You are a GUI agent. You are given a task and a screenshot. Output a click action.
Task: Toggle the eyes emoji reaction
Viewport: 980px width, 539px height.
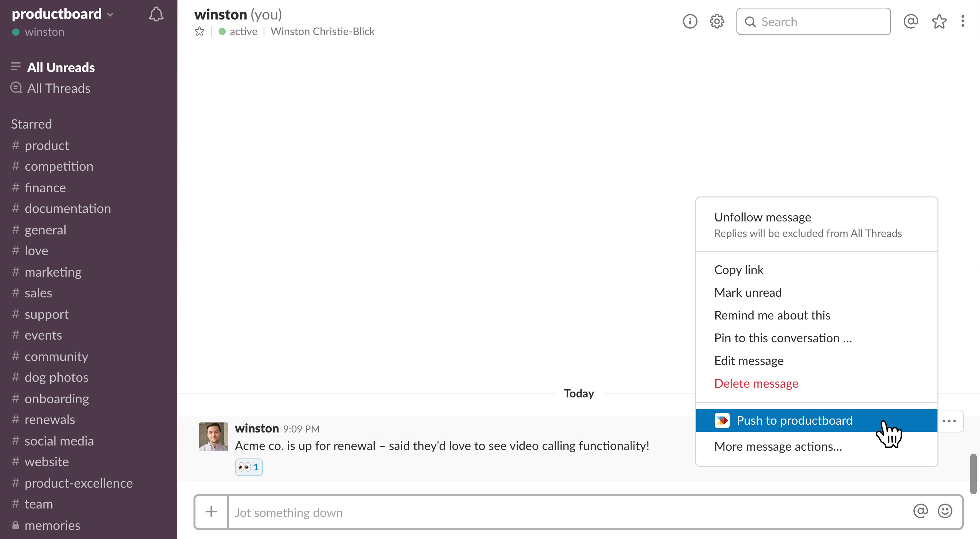[x=249, y=467]
